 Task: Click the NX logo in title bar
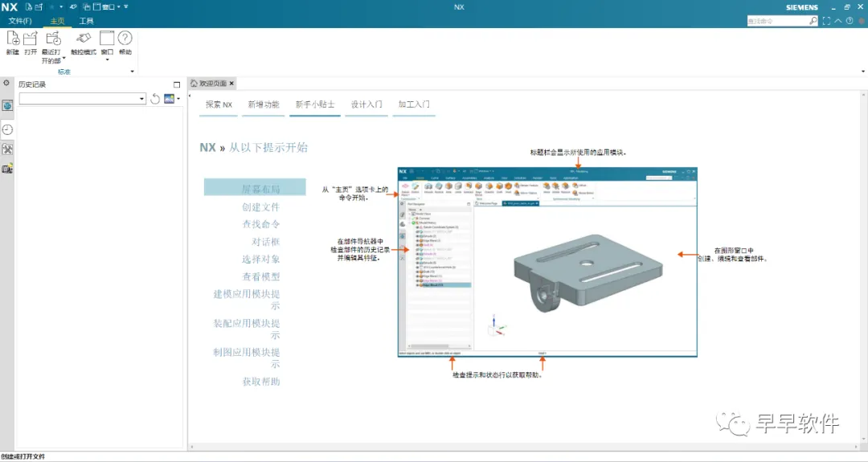(x=10, y=7)
